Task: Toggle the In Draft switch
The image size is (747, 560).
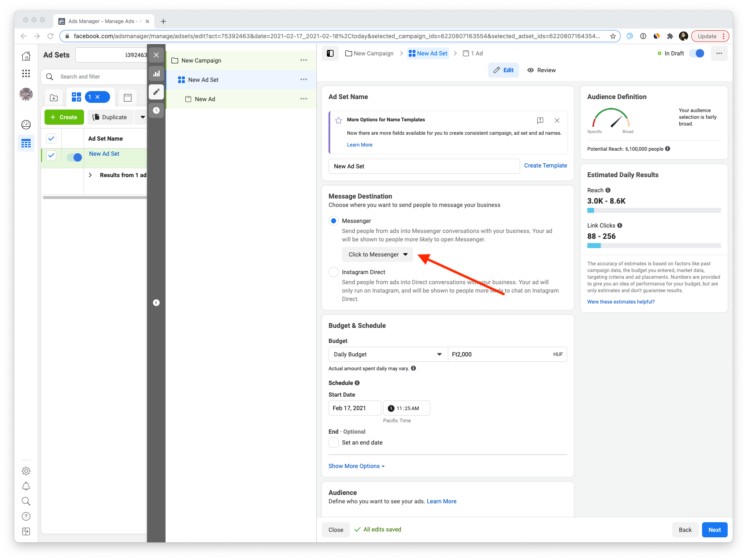Action: coord(697,53)
